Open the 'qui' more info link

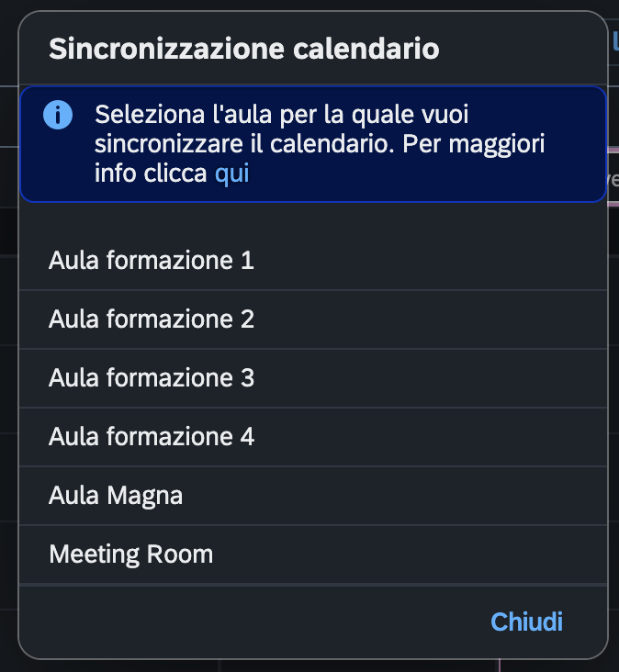pos(232,174)
